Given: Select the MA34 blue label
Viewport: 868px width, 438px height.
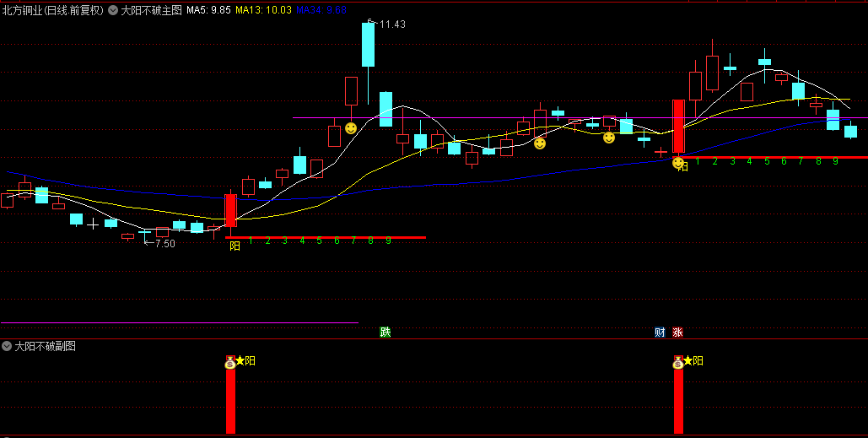Looking at the screenshot, I should point(321,10).
